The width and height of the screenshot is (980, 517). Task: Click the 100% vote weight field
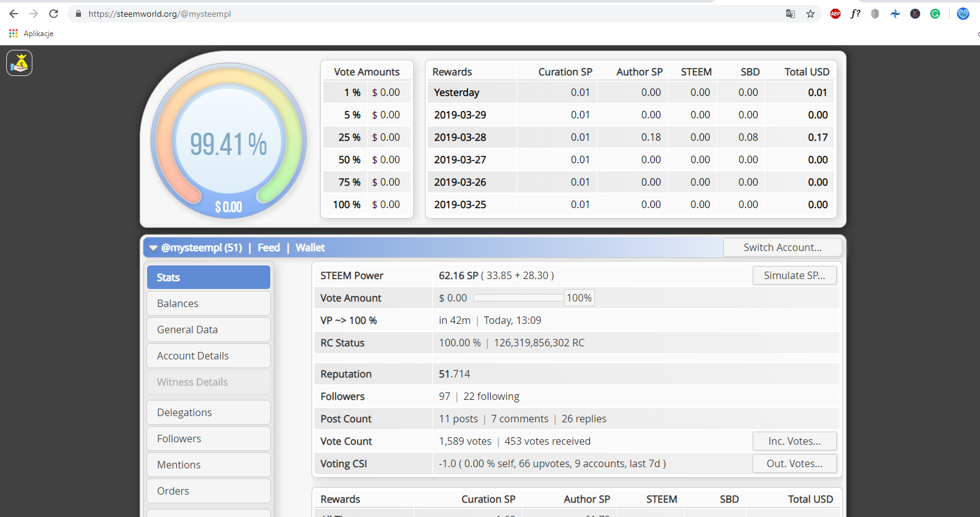coord(579,298)
